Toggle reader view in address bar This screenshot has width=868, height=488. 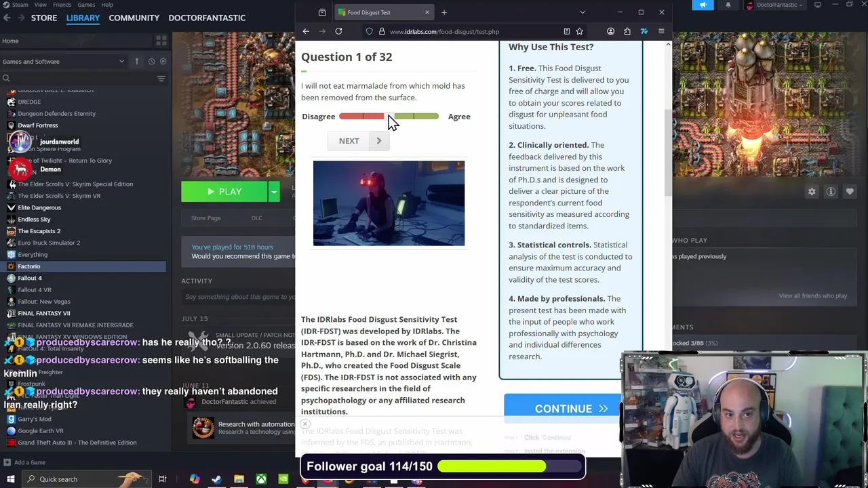[567, 31]
